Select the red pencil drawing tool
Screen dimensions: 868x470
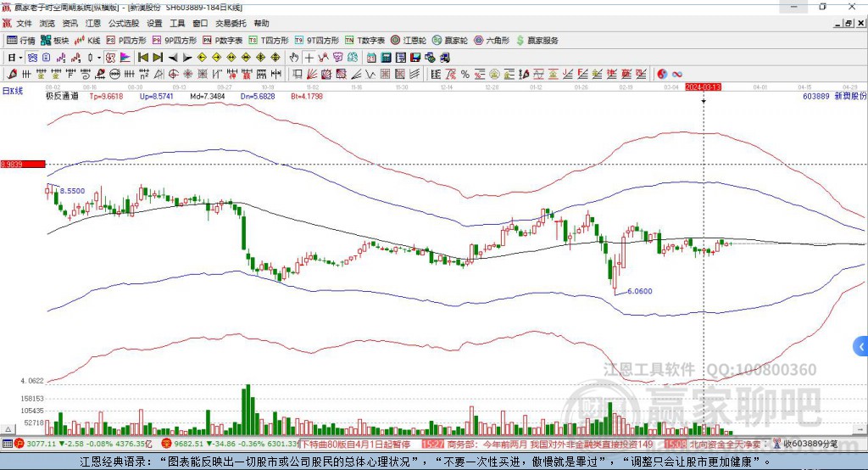12,75
